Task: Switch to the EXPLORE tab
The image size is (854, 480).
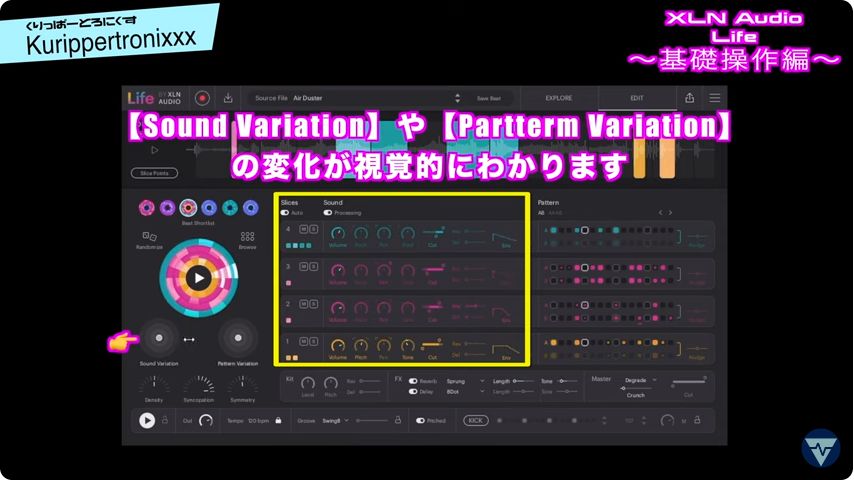Action: (x=559, y=98)
